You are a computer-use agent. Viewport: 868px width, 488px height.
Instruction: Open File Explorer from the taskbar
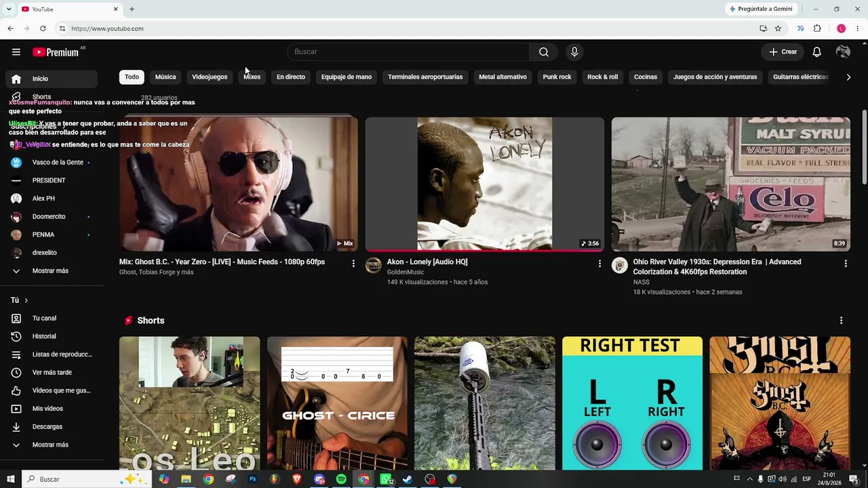[186, 479]
